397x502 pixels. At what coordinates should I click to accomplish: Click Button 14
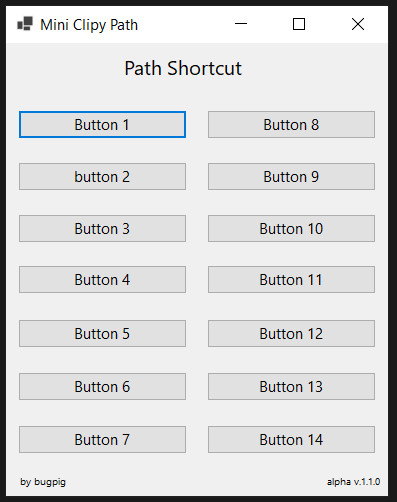click(291, 440)
